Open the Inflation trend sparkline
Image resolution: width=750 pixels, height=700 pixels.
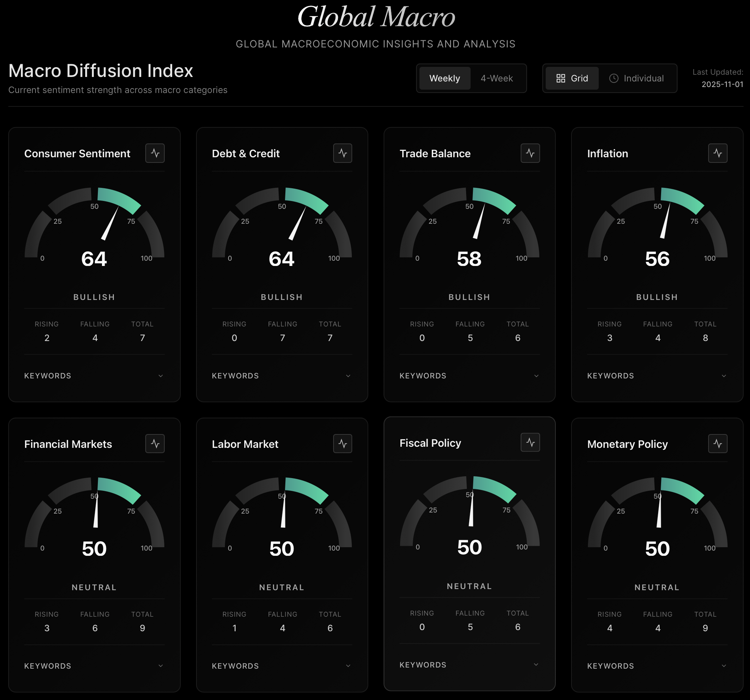tap(718, 153)
